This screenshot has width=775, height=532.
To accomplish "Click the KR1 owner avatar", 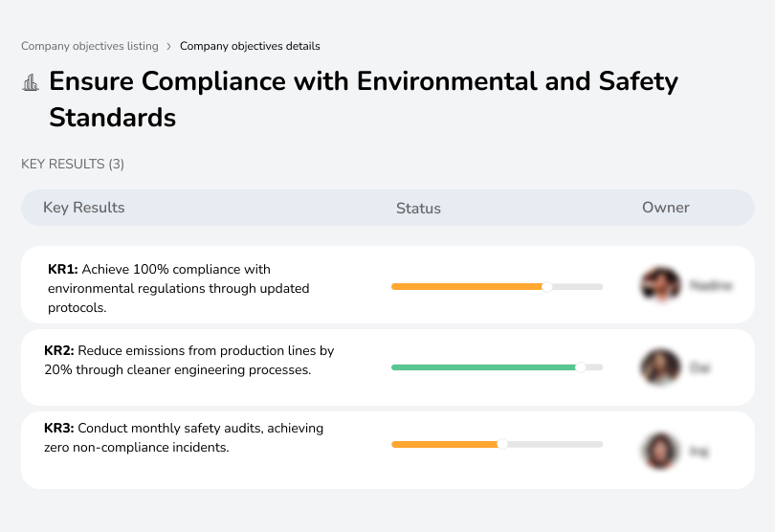I will (x=661, y=285).
